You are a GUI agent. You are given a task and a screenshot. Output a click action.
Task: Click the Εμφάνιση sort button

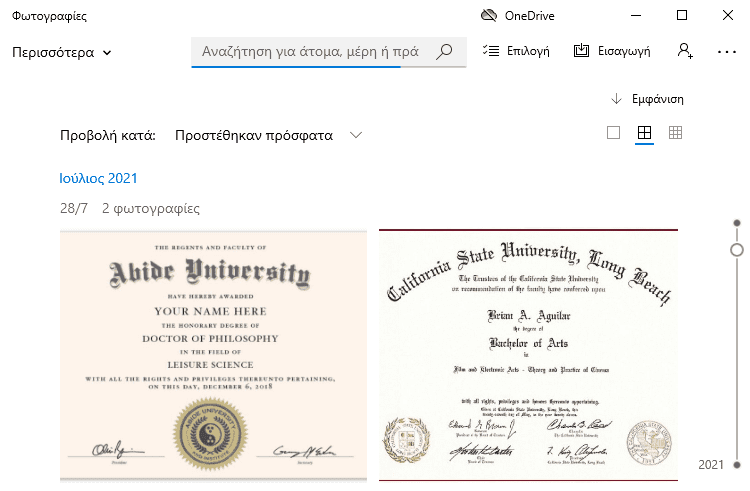click(x=648, y=99)
